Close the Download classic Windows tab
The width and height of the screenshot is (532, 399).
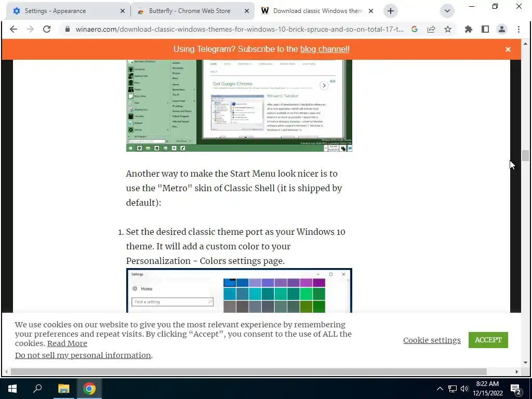pos(371,11)
